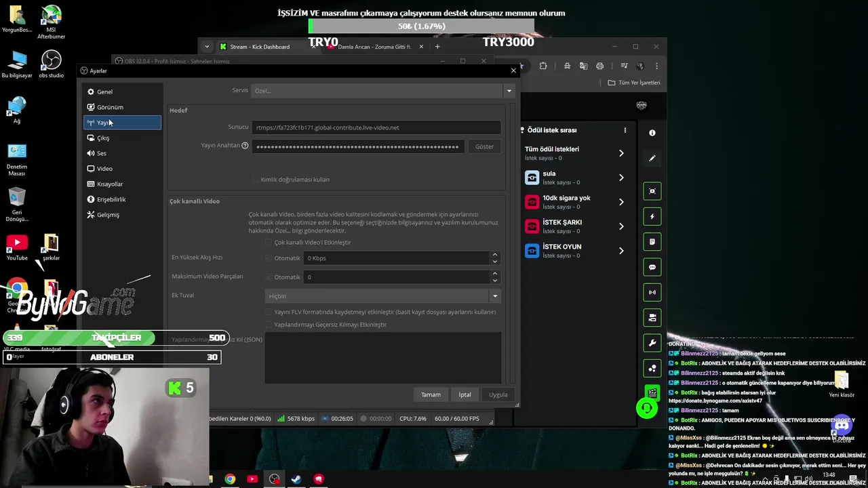Click the Kick sidebar document icon
The image size is (868, 488).
[x=652, y=242]
